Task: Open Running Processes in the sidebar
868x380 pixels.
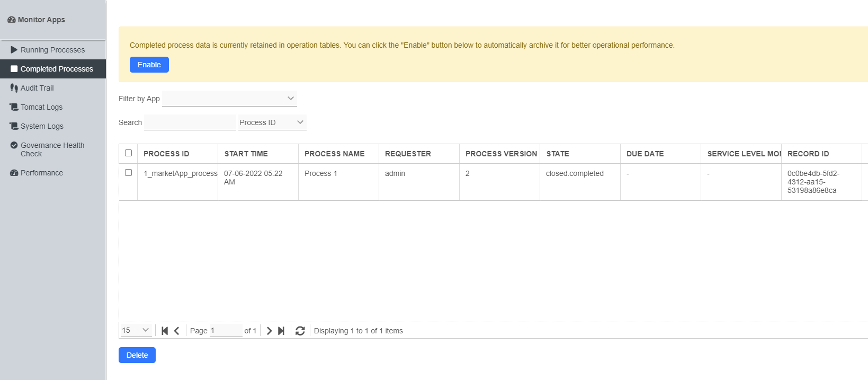Action: (x=52, y=50)
